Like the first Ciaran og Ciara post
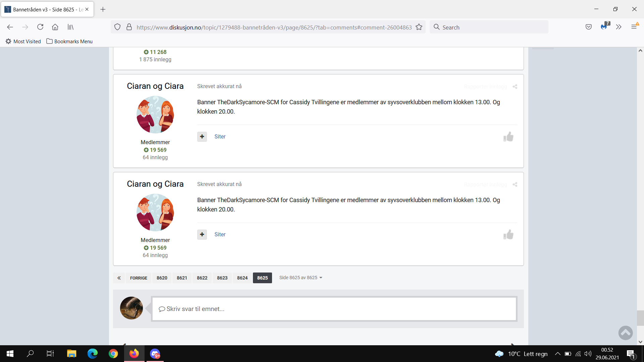 click(508, 137)
